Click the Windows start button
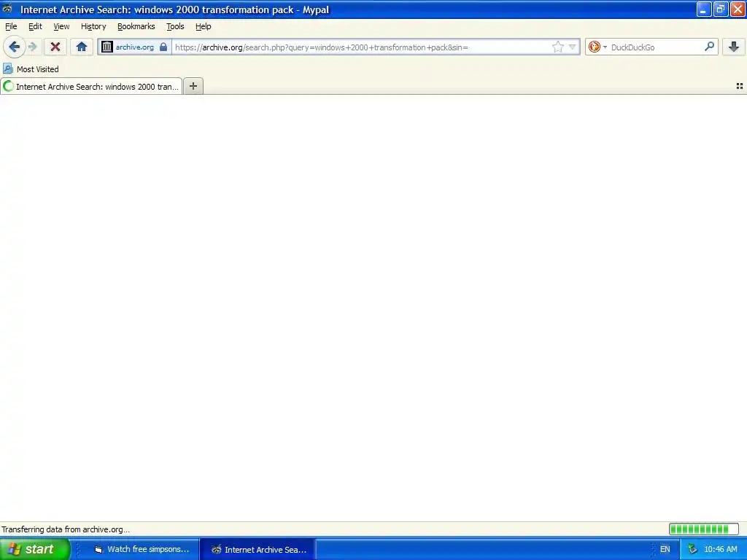Viewport: 747px width, 560px height. pos(35,549)
